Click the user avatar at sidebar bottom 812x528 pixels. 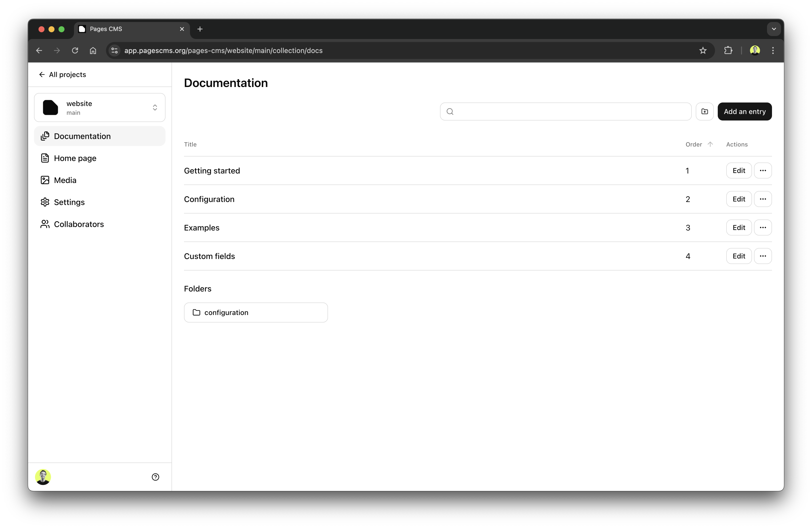[x=43, y=477]
